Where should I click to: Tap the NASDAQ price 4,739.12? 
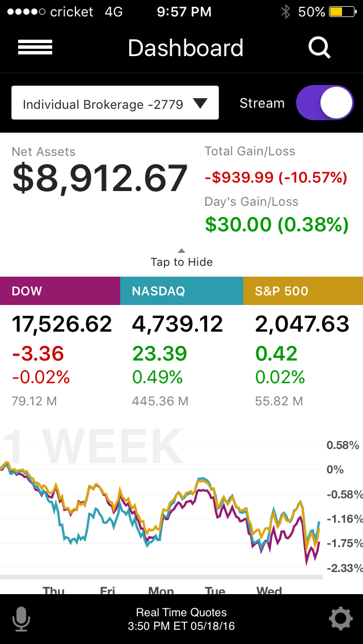click(178, 324)
